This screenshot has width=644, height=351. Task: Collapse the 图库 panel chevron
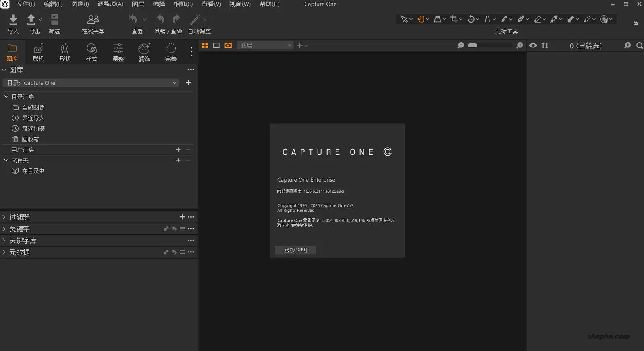[x=4, y=70]
